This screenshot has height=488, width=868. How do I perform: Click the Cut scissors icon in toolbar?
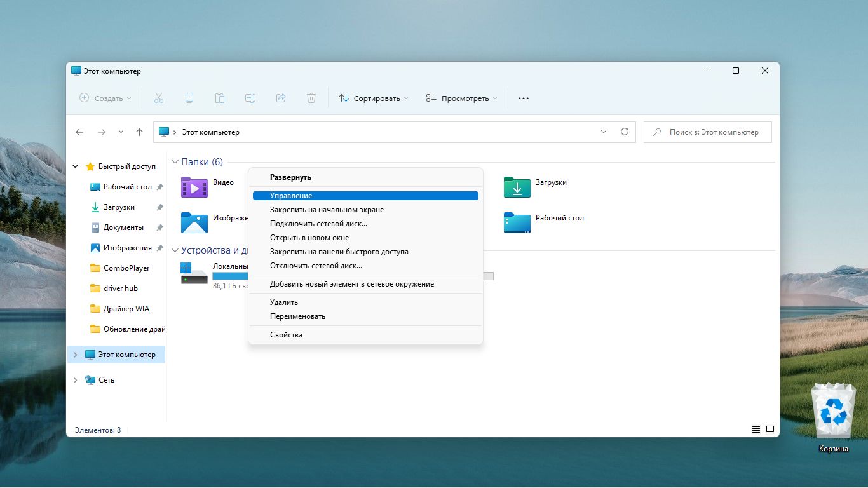(159, 98)
